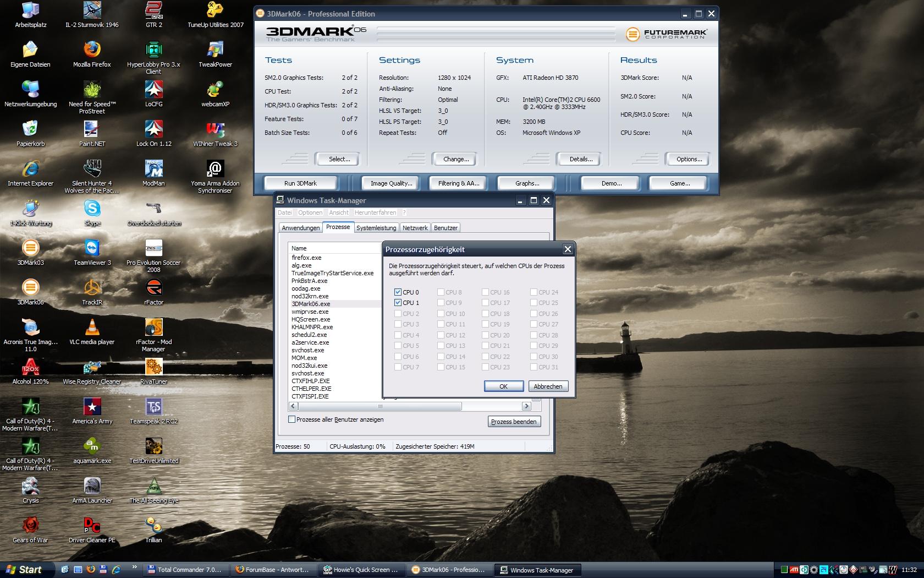Screen dimensions: 924x578
Task: Select nod32krn.exe in the process list
Action: click(310, 296)
